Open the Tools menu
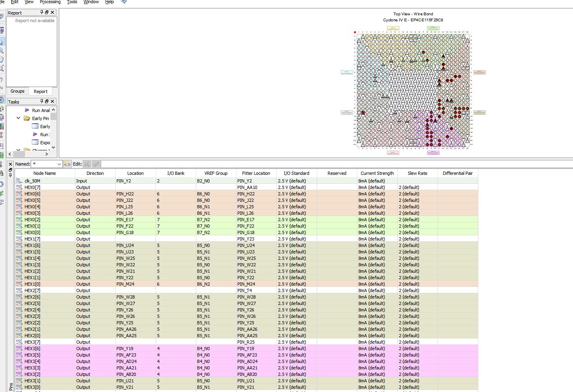 pos(72,2)
